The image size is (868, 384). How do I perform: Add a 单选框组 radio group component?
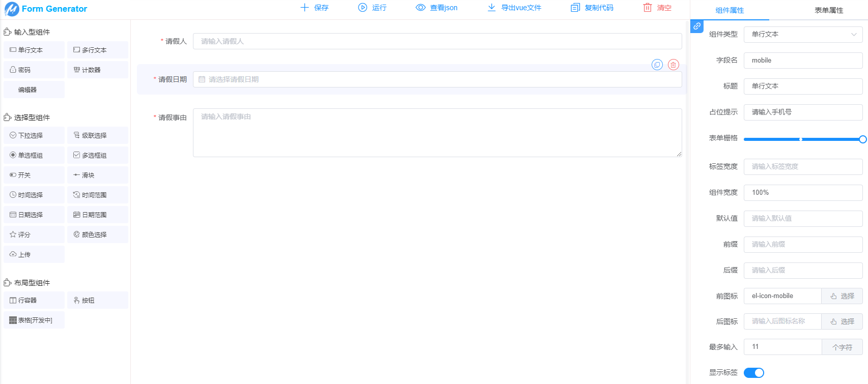[x=34, y=155]
